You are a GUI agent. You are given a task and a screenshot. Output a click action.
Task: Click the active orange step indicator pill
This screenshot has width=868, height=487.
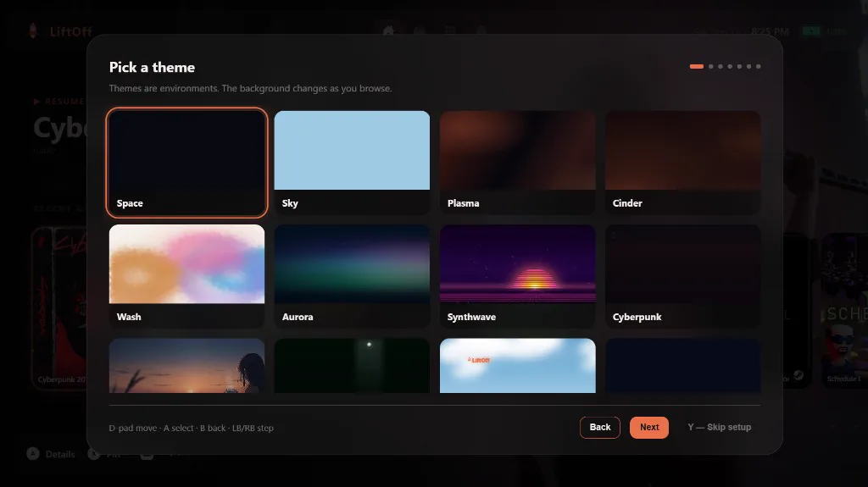click(697, 66)
